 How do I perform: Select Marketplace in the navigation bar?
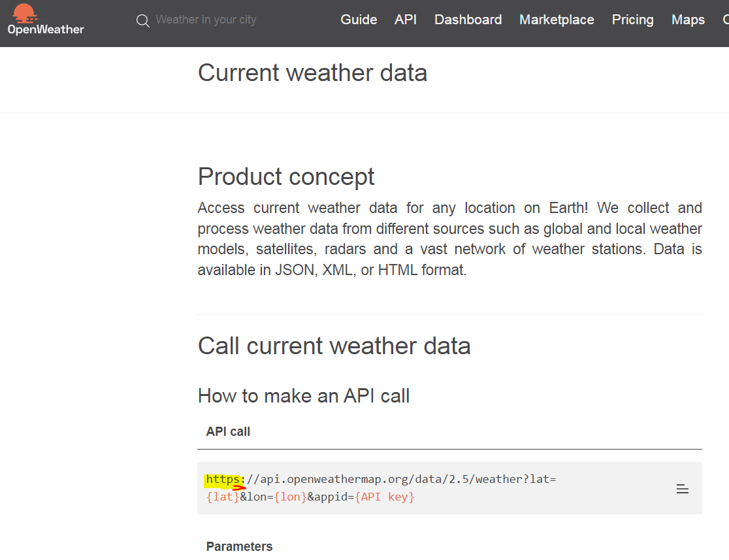tap(557, 20)
